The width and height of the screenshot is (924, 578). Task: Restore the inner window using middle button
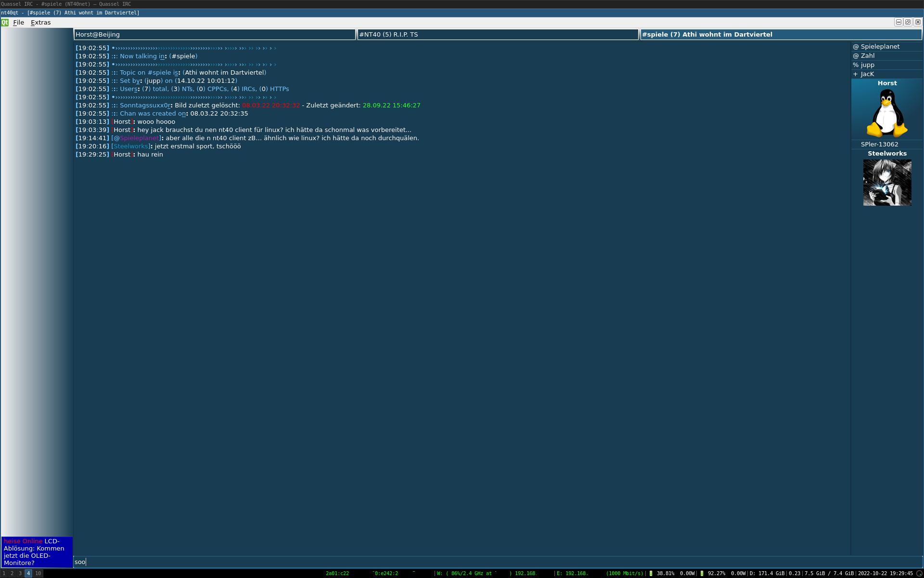pyautogui.click(x=908, y=22)
